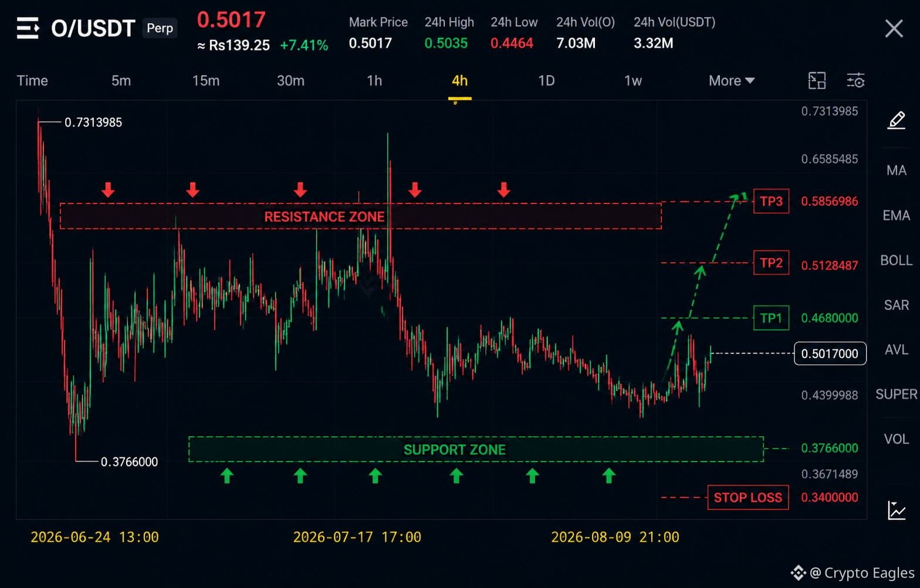Select the 4h timeframe
920x588 pixels.
[x=460, y=81]
